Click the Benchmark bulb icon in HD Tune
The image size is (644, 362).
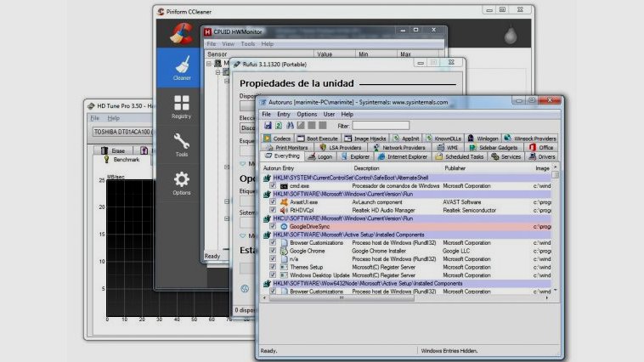pyautogui.click(x=106, y=160)
